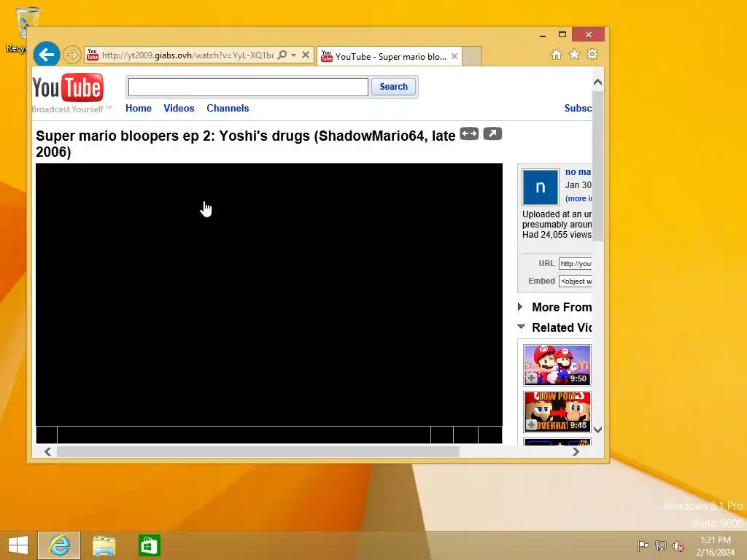Click the Internet Explorer Home icon
This screenshot has width=747, height=560.
pyautogui.click(x=557, y=55)
